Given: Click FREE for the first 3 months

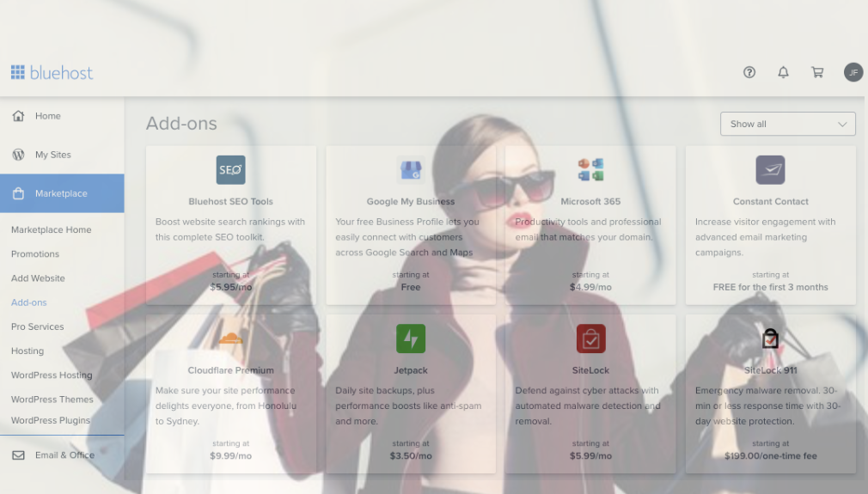Looking at the screenshot, I should tap(771, 287).
